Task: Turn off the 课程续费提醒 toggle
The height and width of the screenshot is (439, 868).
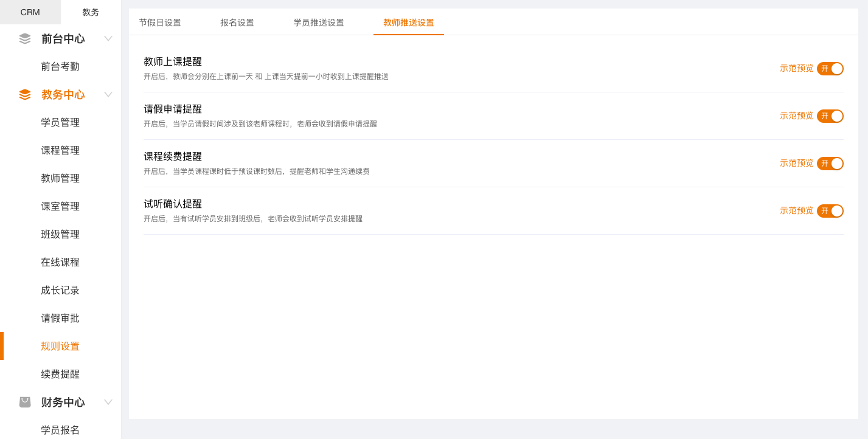Action: tap(830, 164)
